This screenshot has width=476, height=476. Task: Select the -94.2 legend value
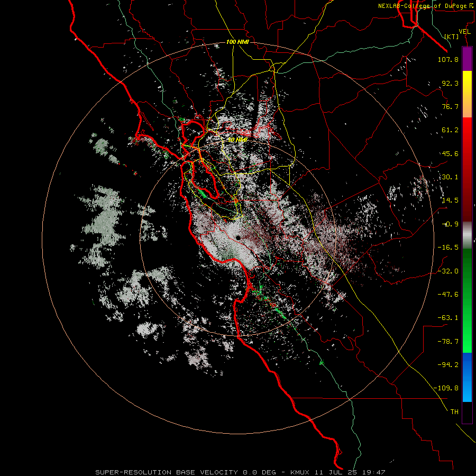(x=448, y=365)
